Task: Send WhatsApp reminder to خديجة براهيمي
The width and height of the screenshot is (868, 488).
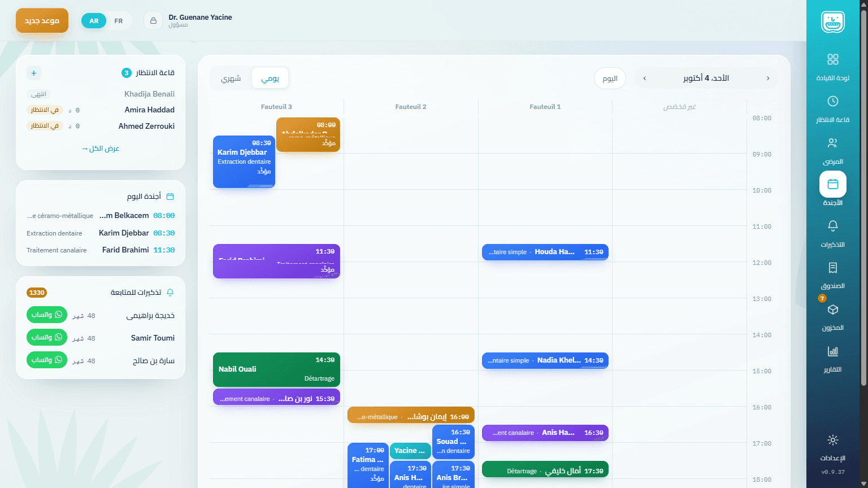Action: pyautogui.click(x=47, y=315)
